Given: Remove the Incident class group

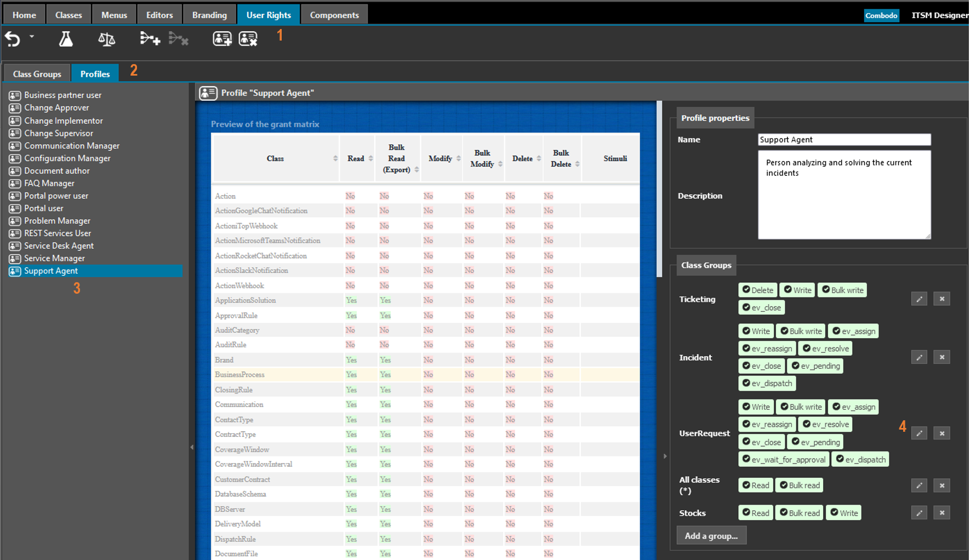Looking at the screenshot, I should [x=942, y=357].
